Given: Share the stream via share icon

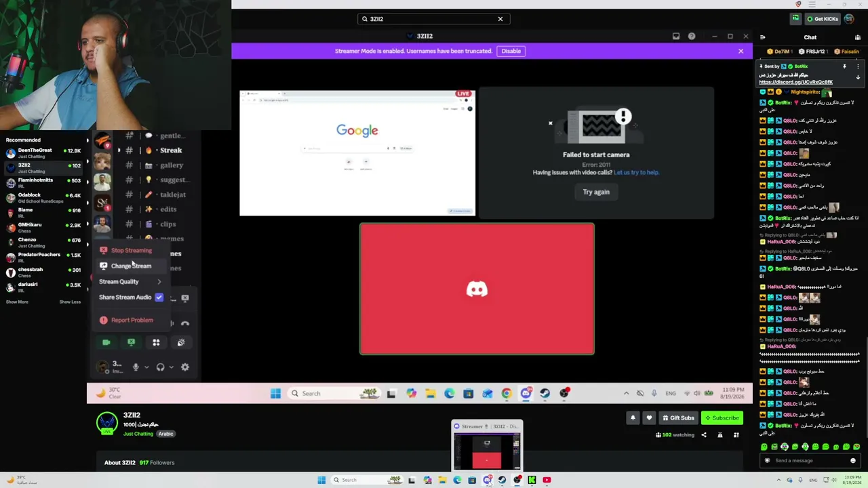Looking at the screenshot, I should click(x=704, y=435).
